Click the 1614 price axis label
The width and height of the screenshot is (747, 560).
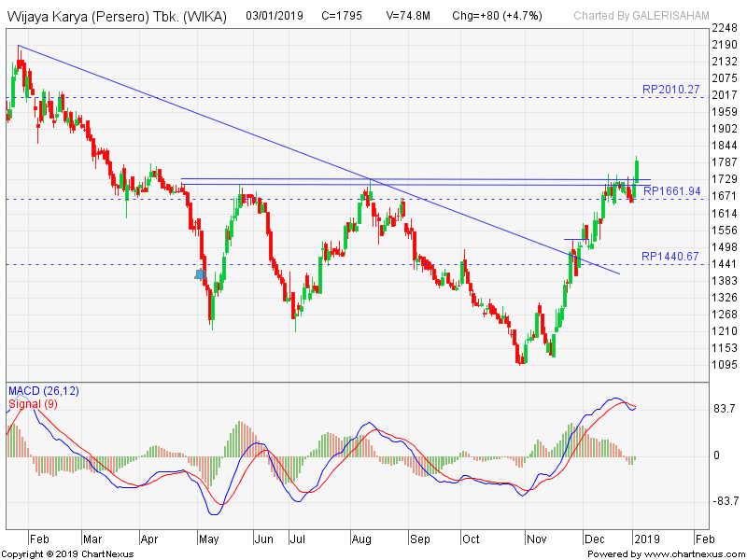725,214
